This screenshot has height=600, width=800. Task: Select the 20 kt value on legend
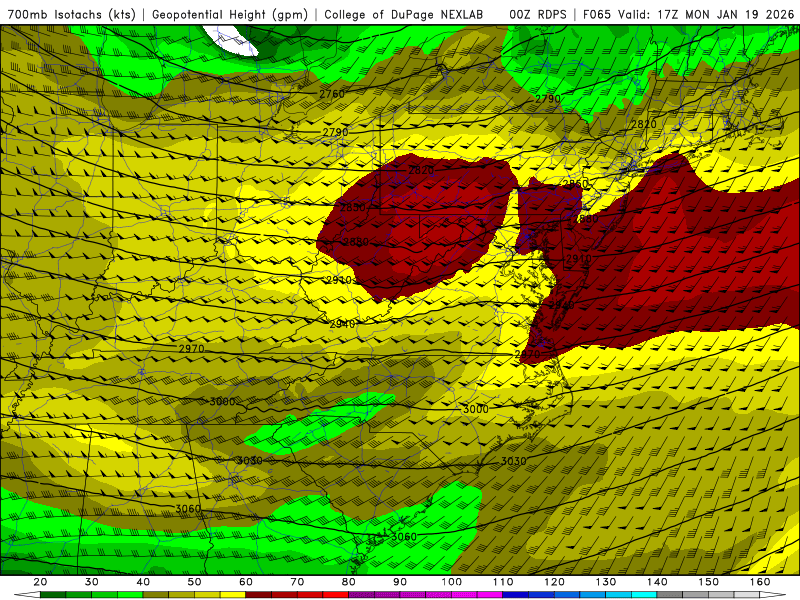coord(40,582)
